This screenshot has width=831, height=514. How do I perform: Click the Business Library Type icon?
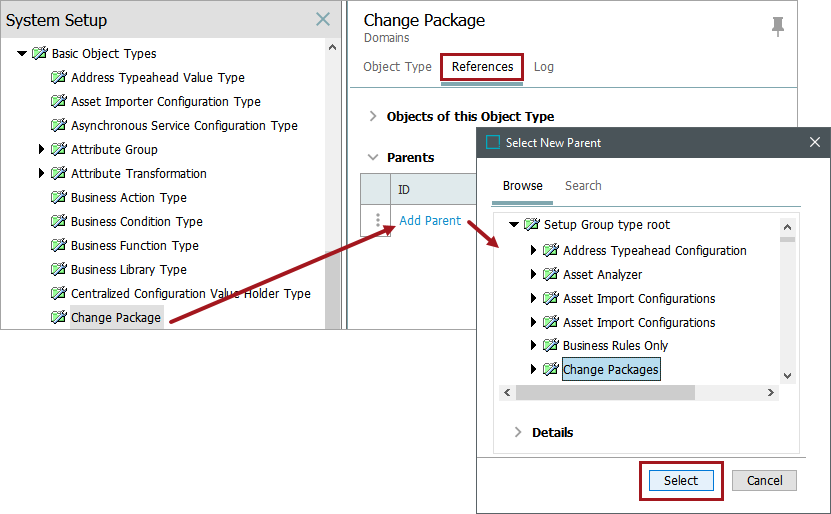click(x=59, y=270)
